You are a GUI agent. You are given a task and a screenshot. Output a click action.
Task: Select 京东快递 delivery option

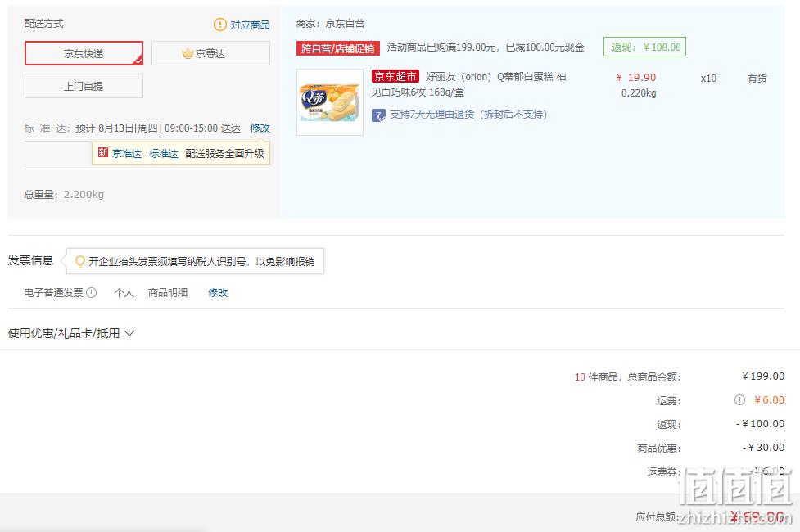tap(84, 53)
